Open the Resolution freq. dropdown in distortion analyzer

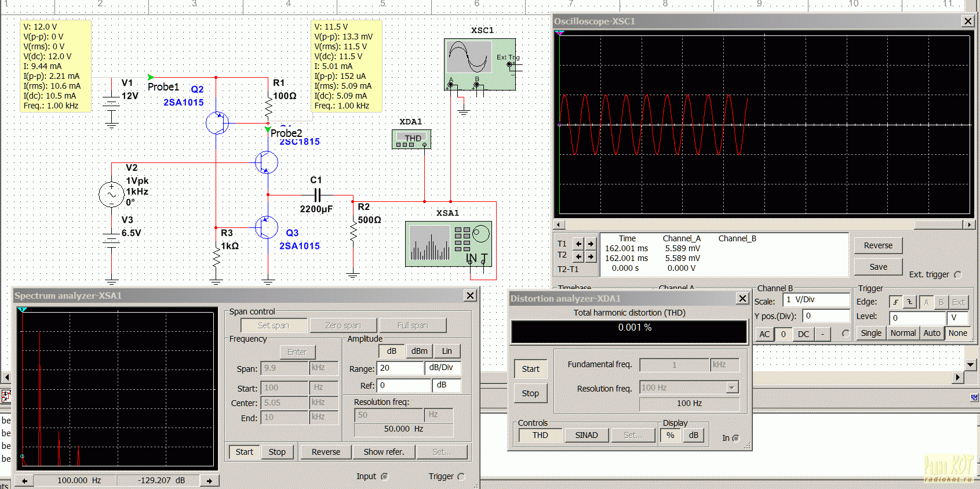[x=732, y=387]
